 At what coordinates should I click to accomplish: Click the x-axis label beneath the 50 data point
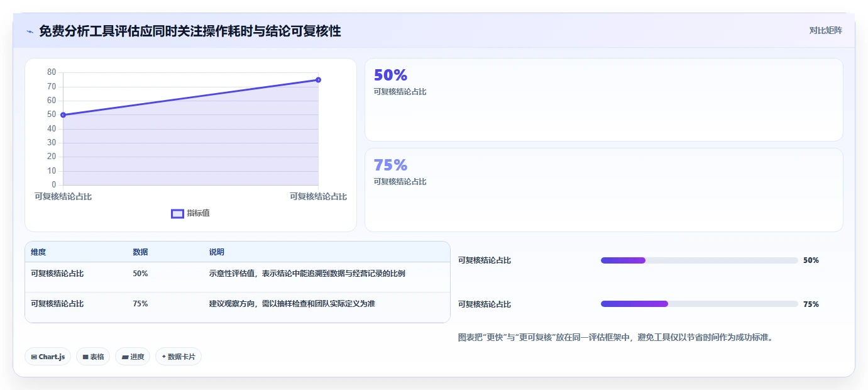pyautogui.click(x=63, y=197)
